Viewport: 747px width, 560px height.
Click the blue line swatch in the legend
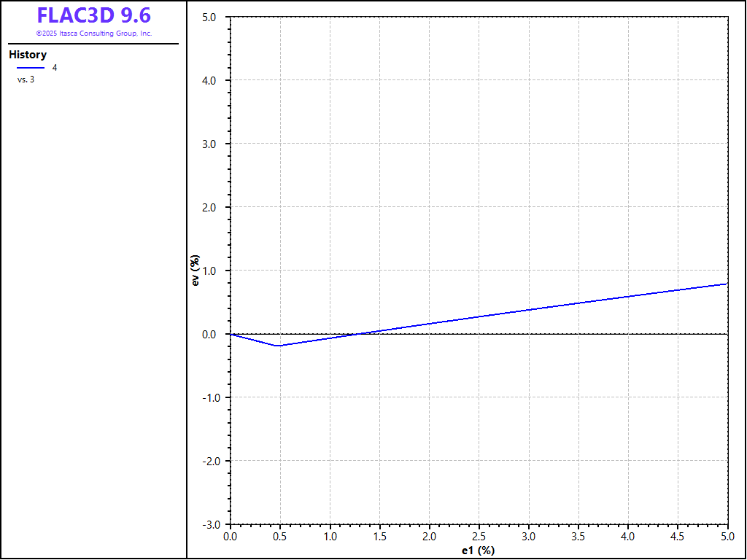tap(30, 68)
